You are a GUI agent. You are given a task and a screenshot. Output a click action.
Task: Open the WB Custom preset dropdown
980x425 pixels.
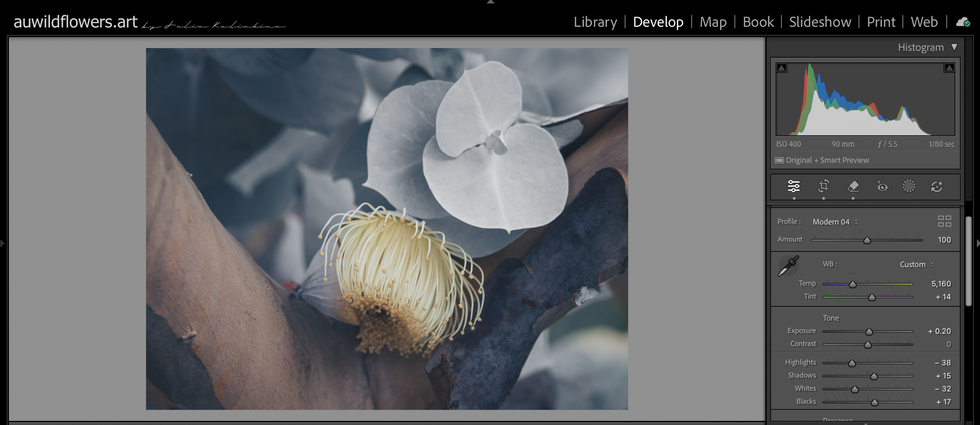pyautogui.click(x=916, y=264)
